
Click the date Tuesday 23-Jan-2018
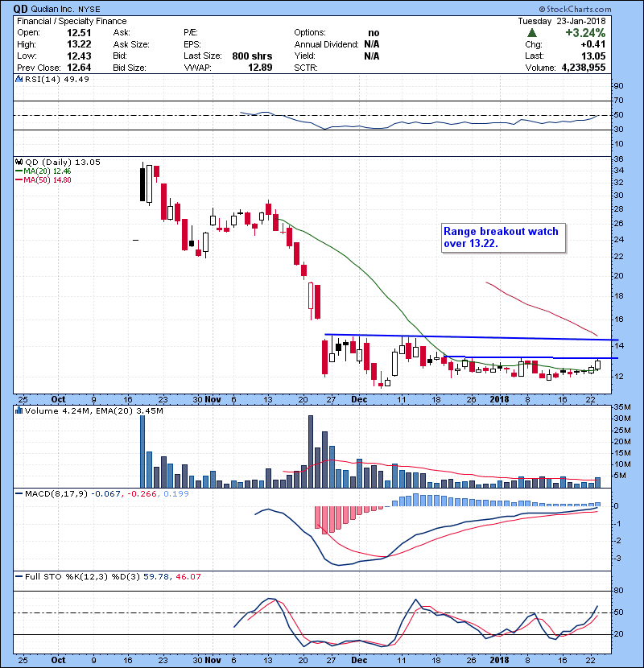click(561, 21)
